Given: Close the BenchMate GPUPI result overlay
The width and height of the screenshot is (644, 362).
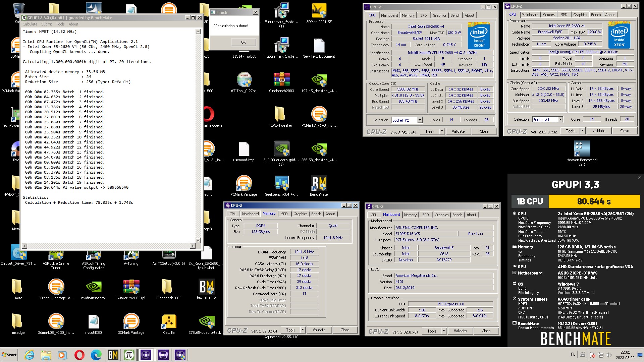Looking at the screenshot, I should 639,178.
